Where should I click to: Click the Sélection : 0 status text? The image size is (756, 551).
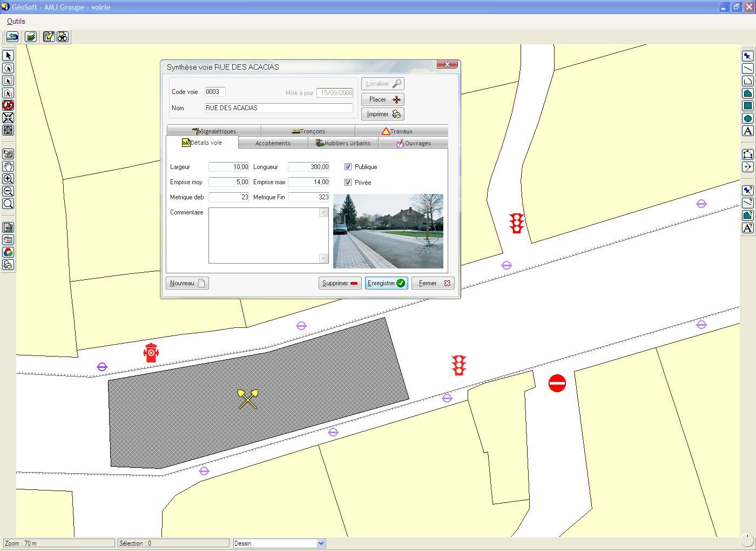[x=135, y=543]
